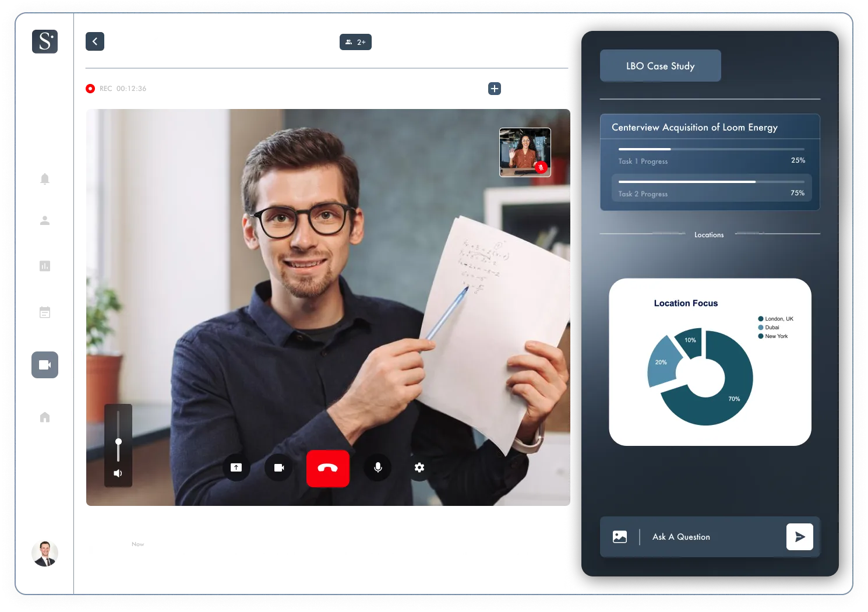Open the 2+ participants badge

coord(355,42)
